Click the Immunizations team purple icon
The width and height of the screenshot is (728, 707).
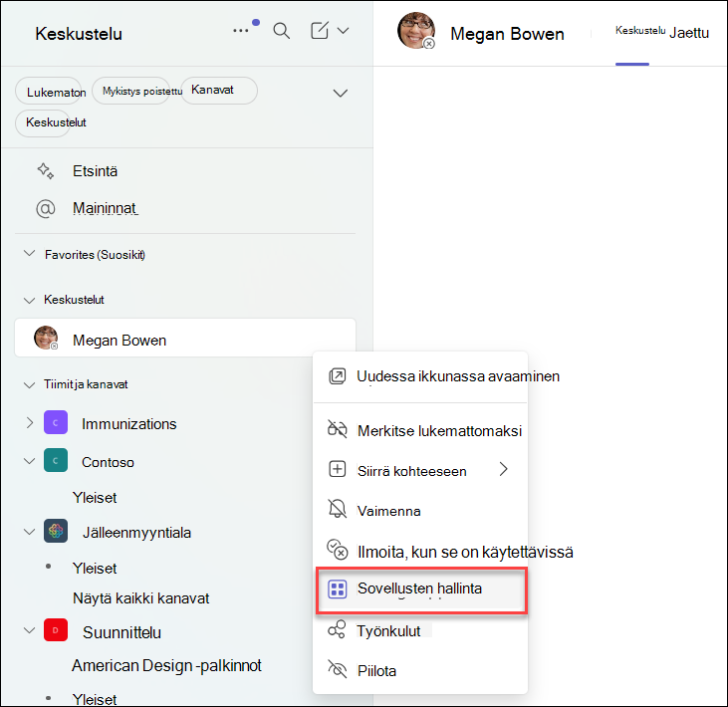[56, 422]
